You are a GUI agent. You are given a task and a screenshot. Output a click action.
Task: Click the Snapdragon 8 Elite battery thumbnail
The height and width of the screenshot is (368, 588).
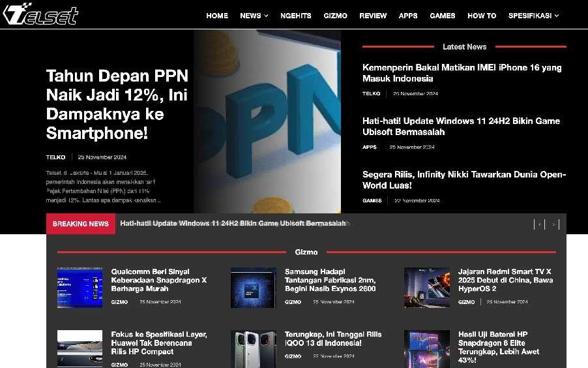pos(427,349)
